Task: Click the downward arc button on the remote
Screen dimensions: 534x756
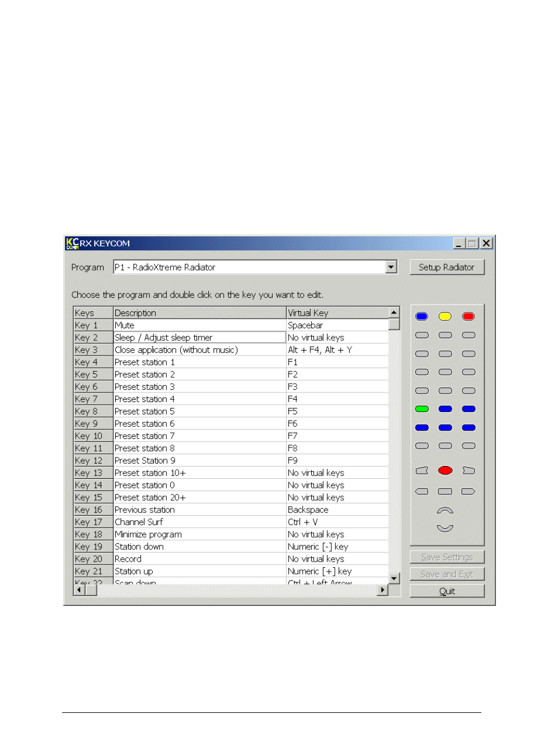Action: 445,528
